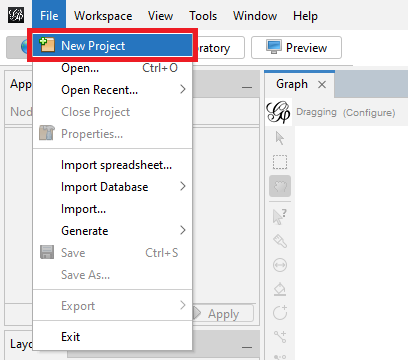This screenshot has height=360, width=408.
Task: Click the New Project icon
Action: pos(47,45)
